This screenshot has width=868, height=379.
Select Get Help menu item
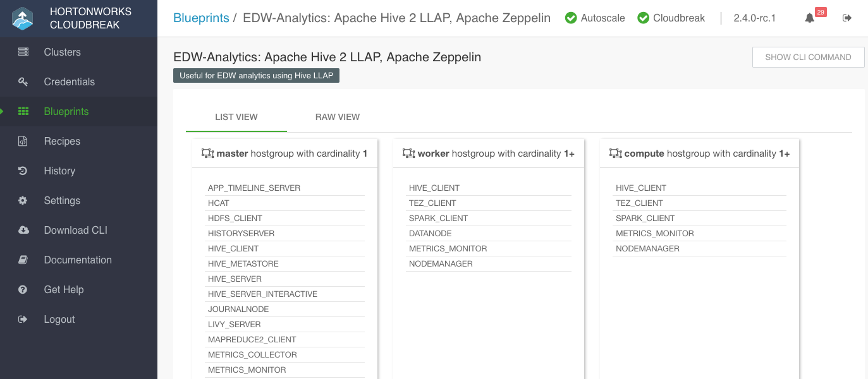(x=78, y=289)
